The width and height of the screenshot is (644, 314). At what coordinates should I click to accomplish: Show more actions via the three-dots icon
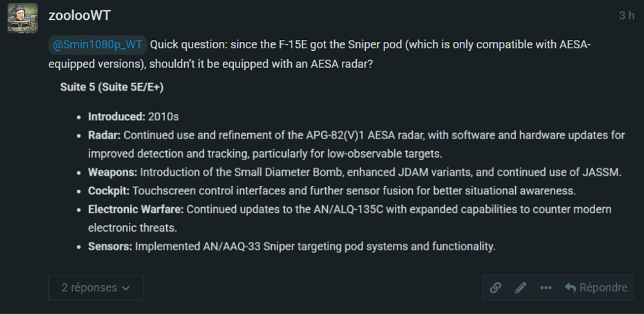tap(545, 288)
